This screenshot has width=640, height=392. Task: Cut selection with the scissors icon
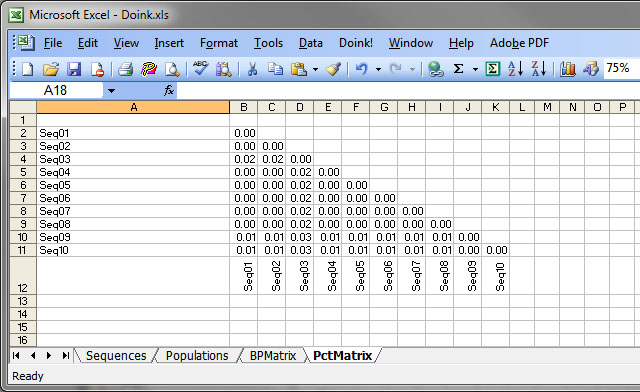click(253, 69)
